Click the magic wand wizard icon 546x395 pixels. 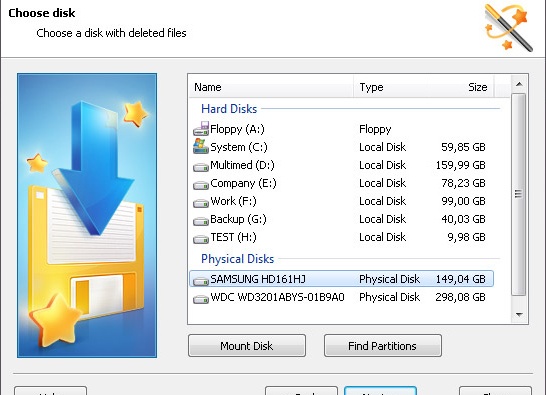click(x=509, y=28)
